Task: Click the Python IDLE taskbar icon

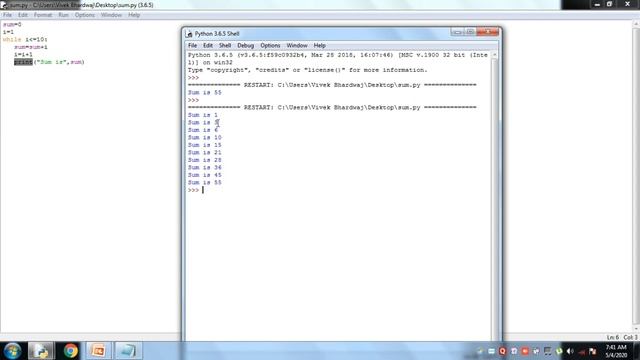Action: click(41, 351)
